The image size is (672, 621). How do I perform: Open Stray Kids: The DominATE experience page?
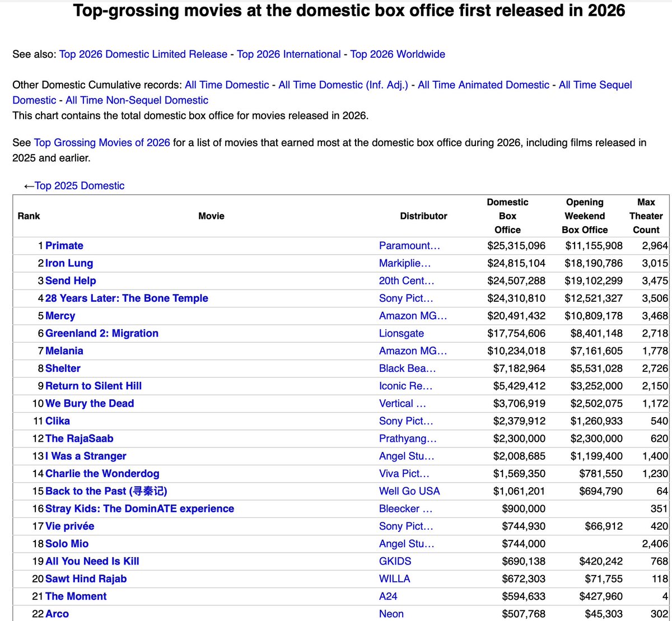pos(140,509)
